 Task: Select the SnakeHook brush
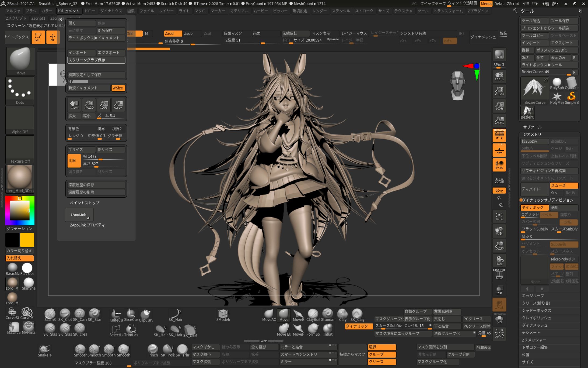[x=44, y=351]
